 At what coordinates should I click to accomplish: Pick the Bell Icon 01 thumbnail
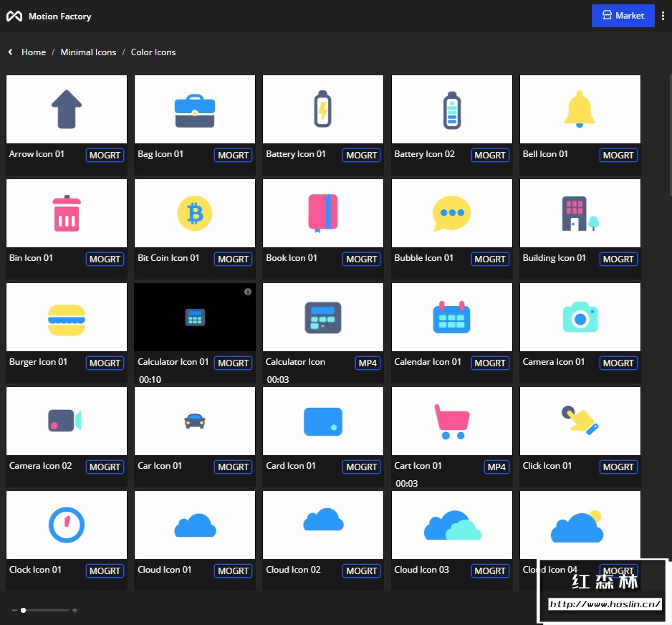580,110
